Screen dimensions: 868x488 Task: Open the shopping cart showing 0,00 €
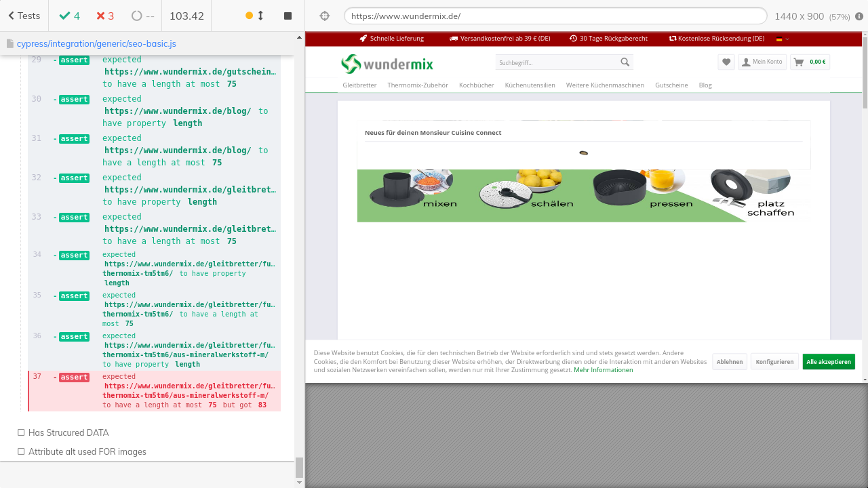810,62
